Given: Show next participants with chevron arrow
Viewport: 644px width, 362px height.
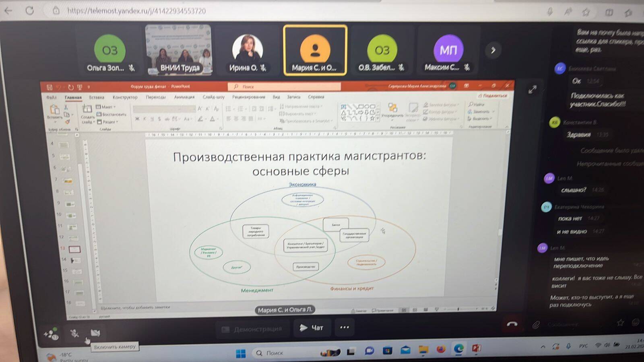Looking at the screenshot, I should pos(493,50).
